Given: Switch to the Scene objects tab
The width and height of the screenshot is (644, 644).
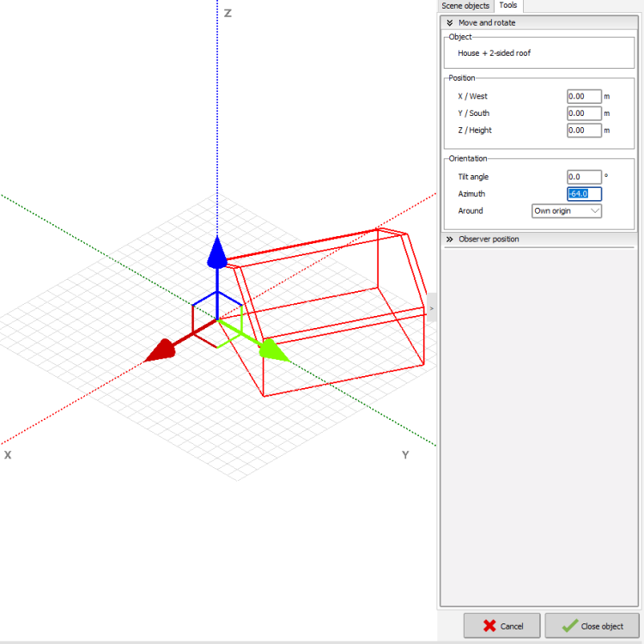Looking at the screenshot, I should pyautogui.click(x=465, y=6).
